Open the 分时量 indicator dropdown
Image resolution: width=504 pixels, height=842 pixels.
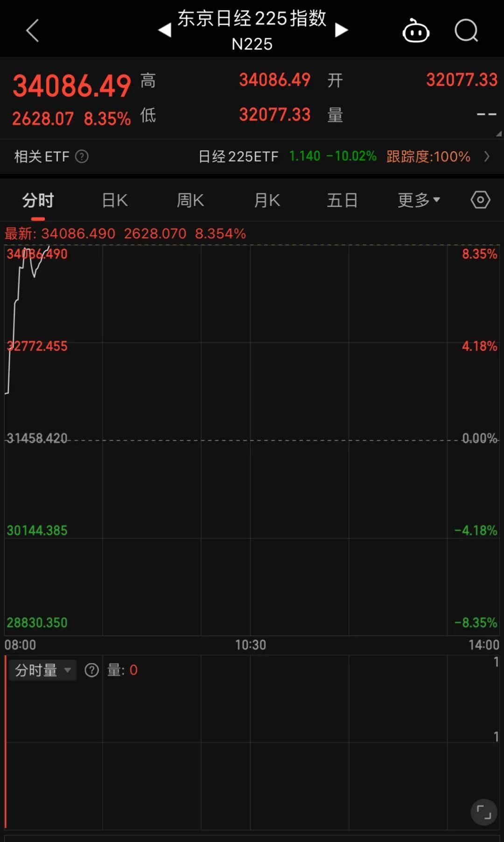coord(42,670)
